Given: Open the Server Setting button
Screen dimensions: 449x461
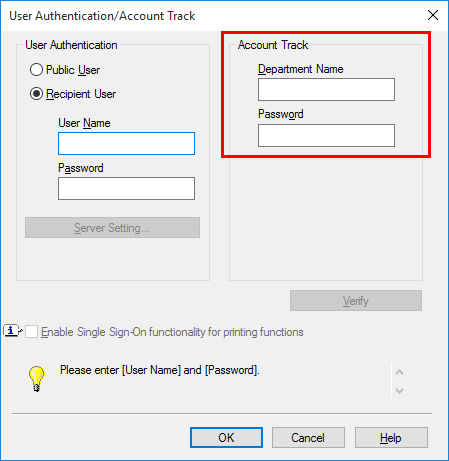Looking at the screenshot, I should 112,228.
